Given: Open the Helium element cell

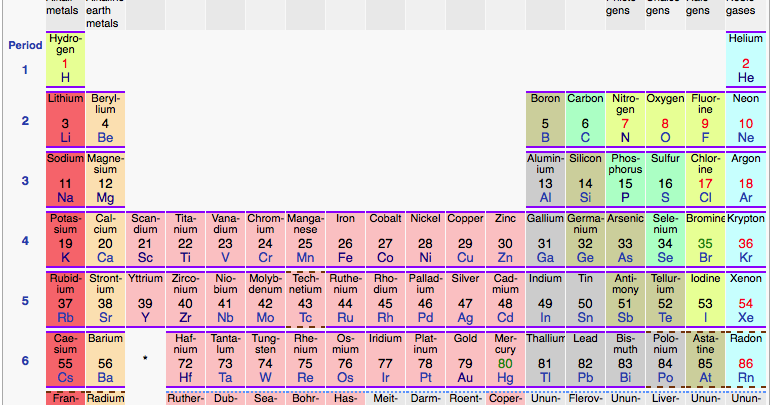Looking at the screenshot, I should pyautogui.click(x=745, y=59).
